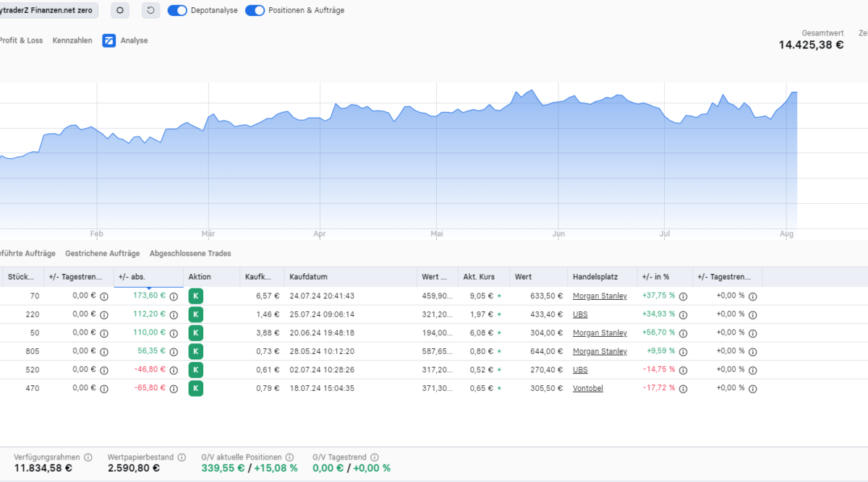Image resolution: width=868 pixels, height=482 pixels.
Task: Toggle the Depotanalyse switch
Action: click(177, 11)
